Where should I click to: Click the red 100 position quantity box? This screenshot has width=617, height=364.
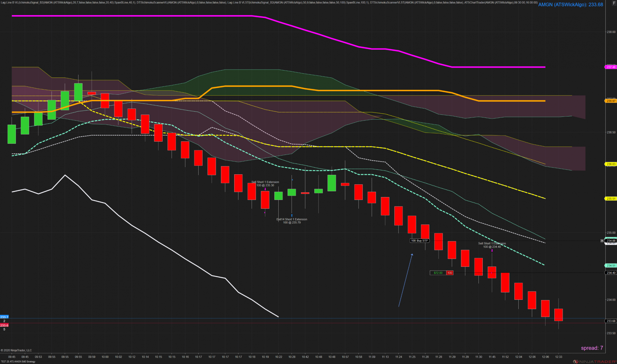450,273
